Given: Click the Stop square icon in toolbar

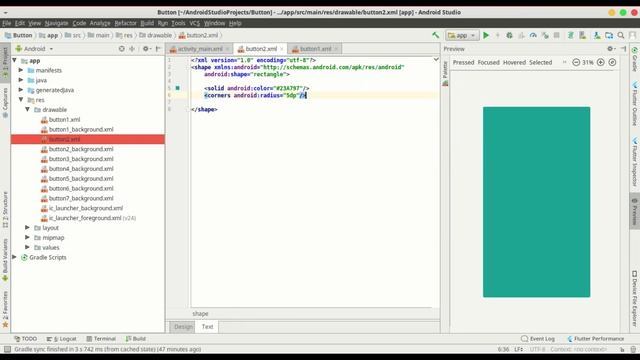Looking at the screenshot, I should (556, 36).
